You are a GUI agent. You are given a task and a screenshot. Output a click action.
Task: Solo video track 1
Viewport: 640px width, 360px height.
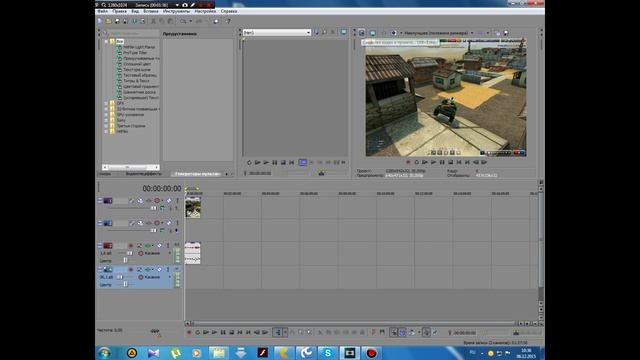(177, 200)
